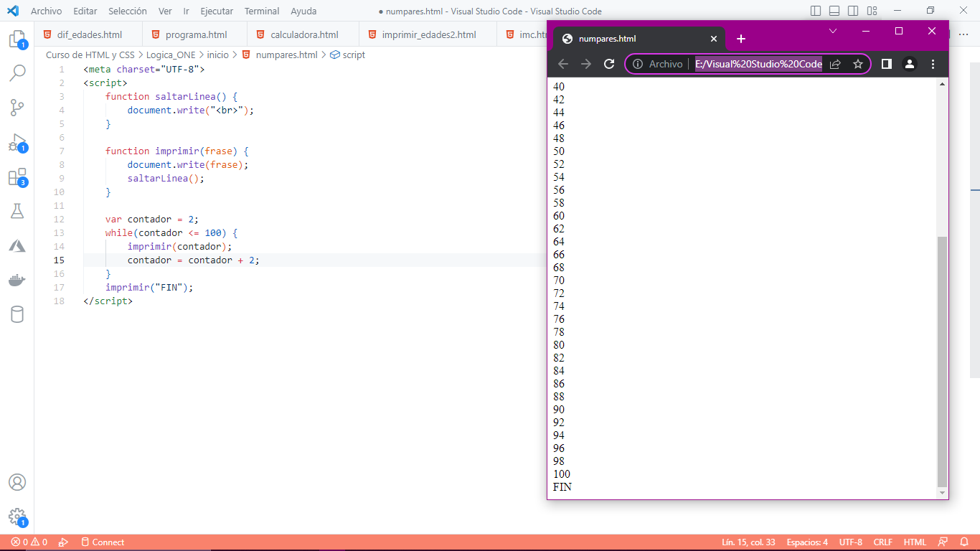Click the Connect button in status bar

click(103, 542)
